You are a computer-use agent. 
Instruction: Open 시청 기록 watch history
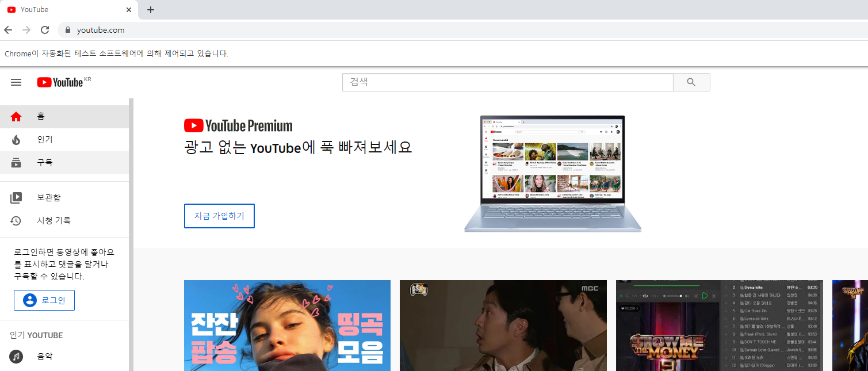tap(64, 221)
